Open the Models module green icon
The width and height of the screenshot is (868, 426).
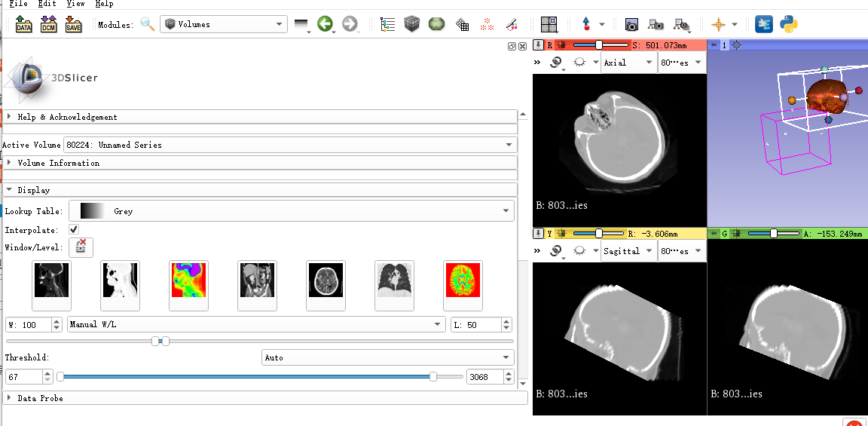(437, 24)
